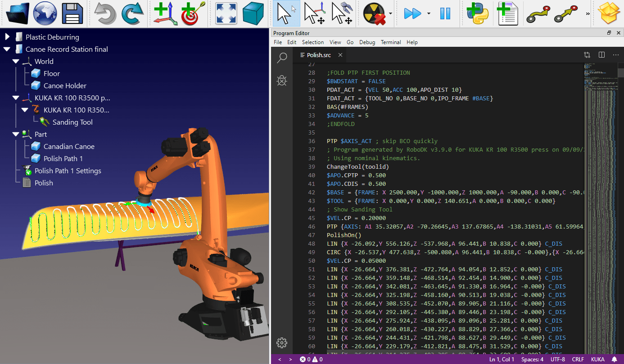Fit all items in the 3D view
624x364 pixels.
[226, 13]
